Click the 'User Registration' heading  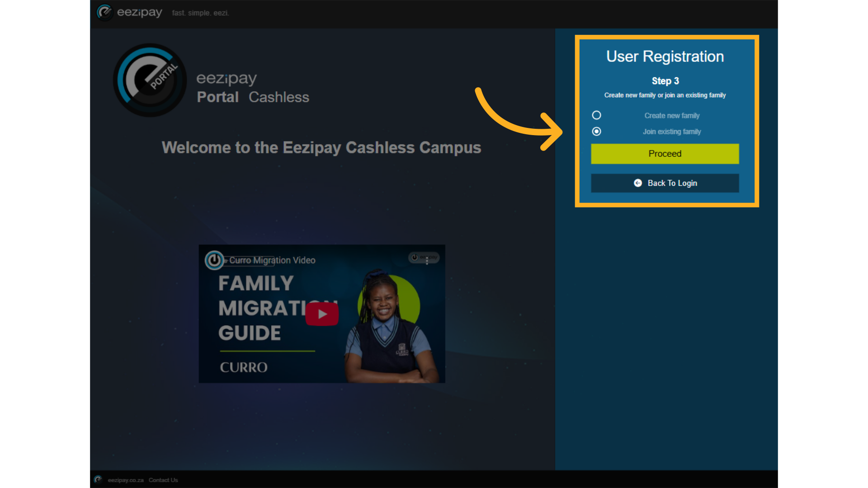tap(665, 56)
